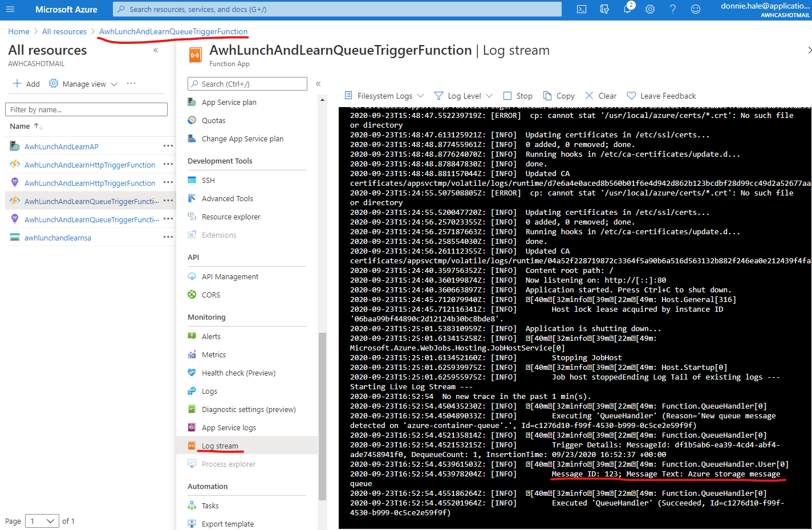This screenshot has height=530, width=812.
Task: Open donnie.hale account menu
Action: [x=765, y=9]
